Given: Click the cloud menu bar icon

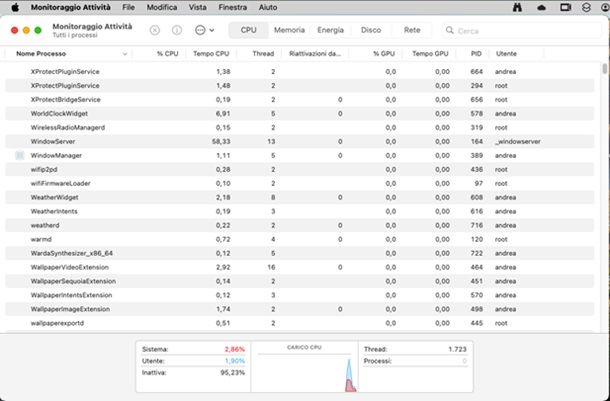Looking at the screenshot, I should pyautogui.click(x=541, y=7).
